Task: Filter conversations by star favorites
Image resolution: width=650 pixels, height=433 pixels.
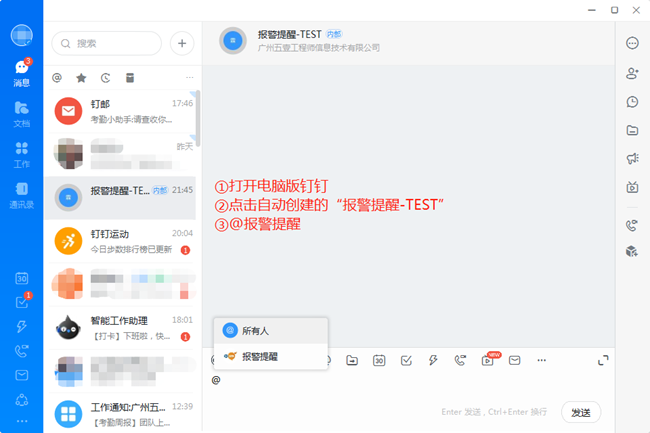Action: click(x=81, y=77)
